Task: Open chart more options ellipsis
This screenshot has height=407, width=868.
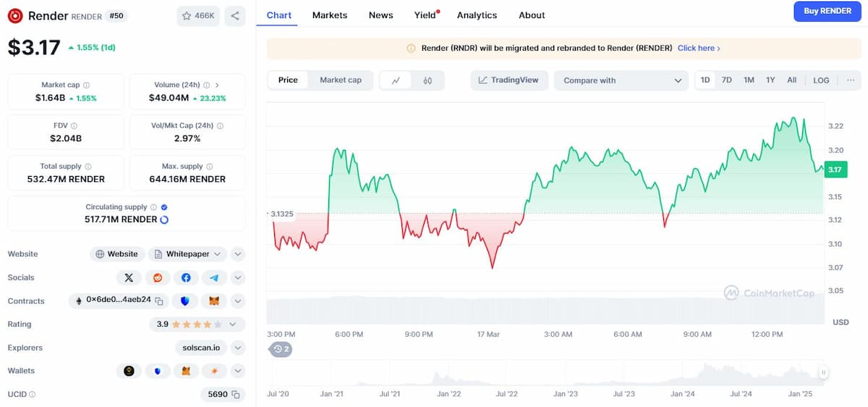Action: click(x=850, y=80)
